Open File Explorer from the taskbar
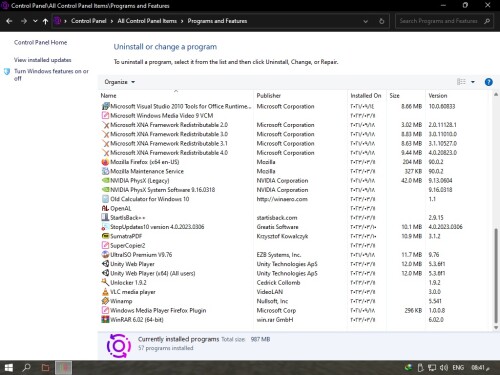 click(45, 368)
